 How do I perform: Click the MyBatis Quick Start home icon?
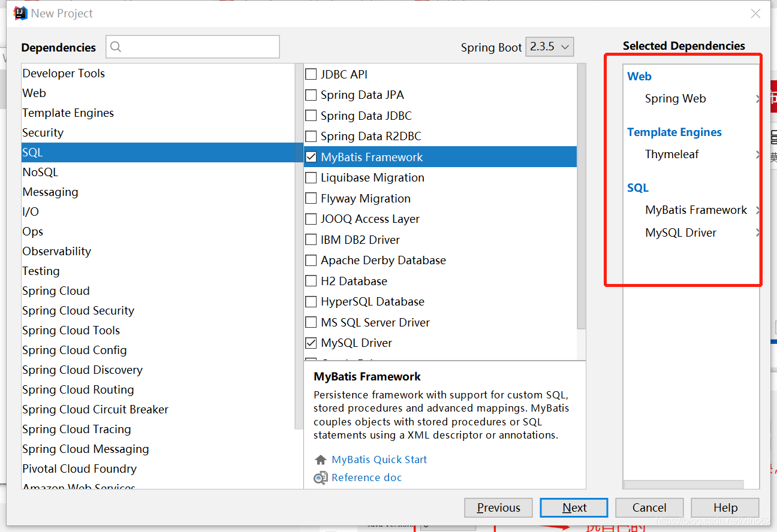pos(321,460)
